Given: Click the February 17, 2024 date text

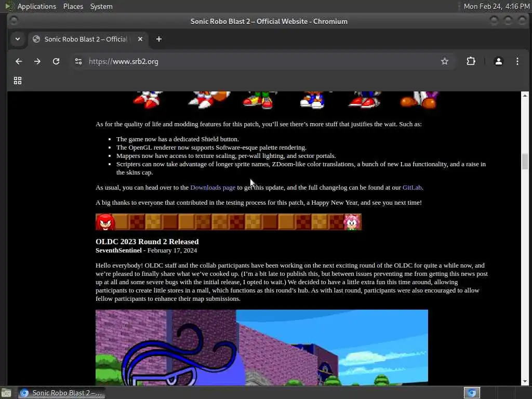Looking at the screenshot, I should (x=172, y=250).
